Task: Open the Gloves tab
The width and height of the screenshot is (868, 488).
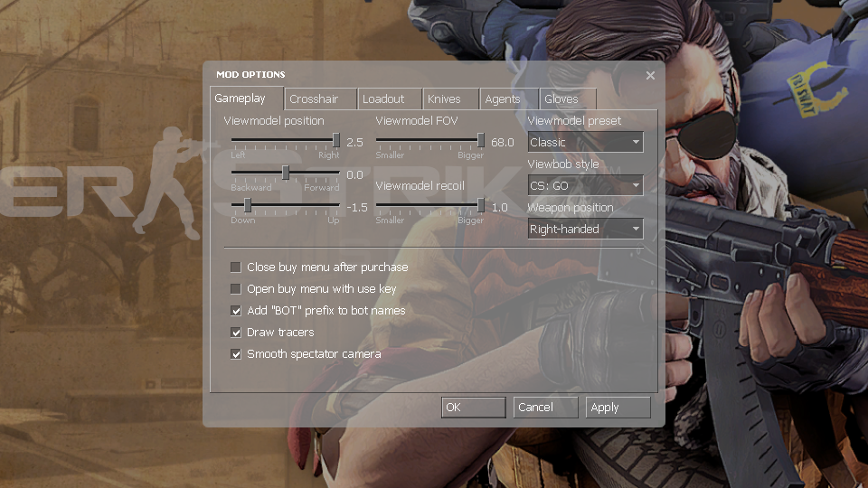Action: click(561, 99)
